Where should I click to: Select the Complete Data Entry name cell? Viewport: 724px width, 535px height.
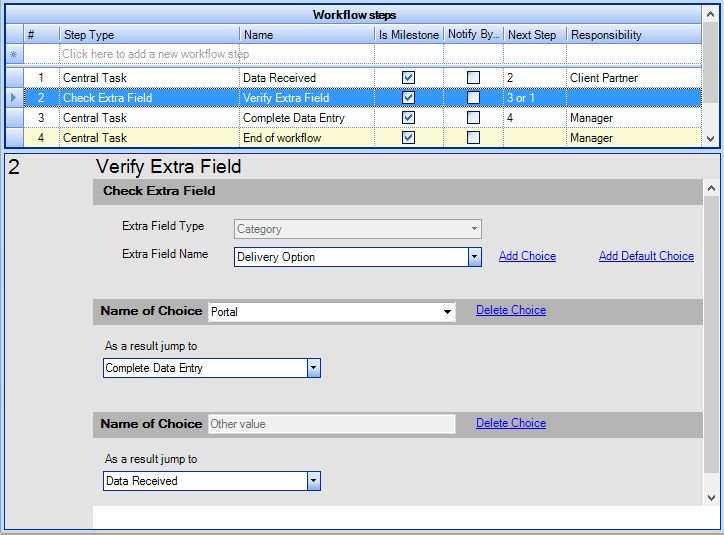tap(307, 118)
